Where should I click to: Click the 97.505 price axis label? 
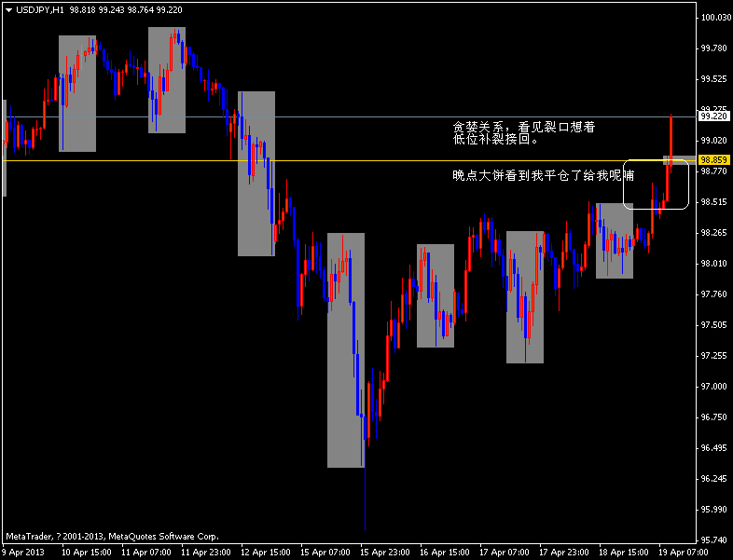713,324
